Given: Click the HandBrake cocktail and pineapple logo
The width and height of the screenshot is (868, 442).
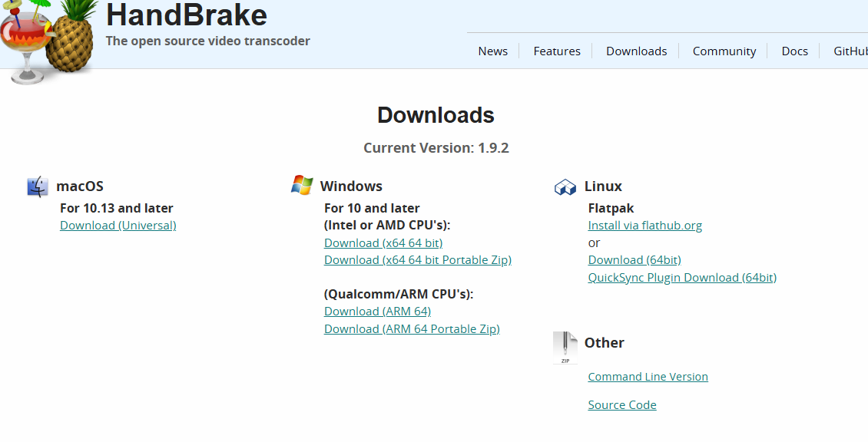Looking at the screenshot, I should coord(48,42).
